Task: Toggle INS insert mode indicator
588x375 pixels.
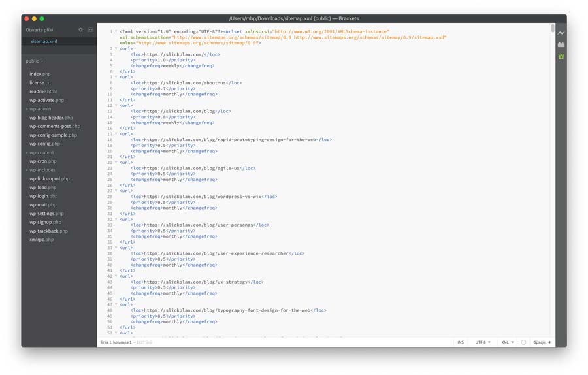Action: 461,342
